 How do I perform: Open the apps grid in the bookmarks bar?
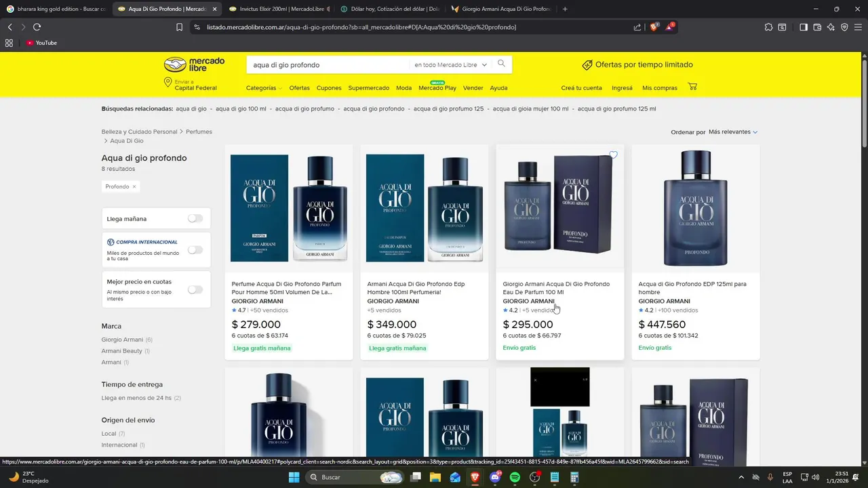(9, 43)
